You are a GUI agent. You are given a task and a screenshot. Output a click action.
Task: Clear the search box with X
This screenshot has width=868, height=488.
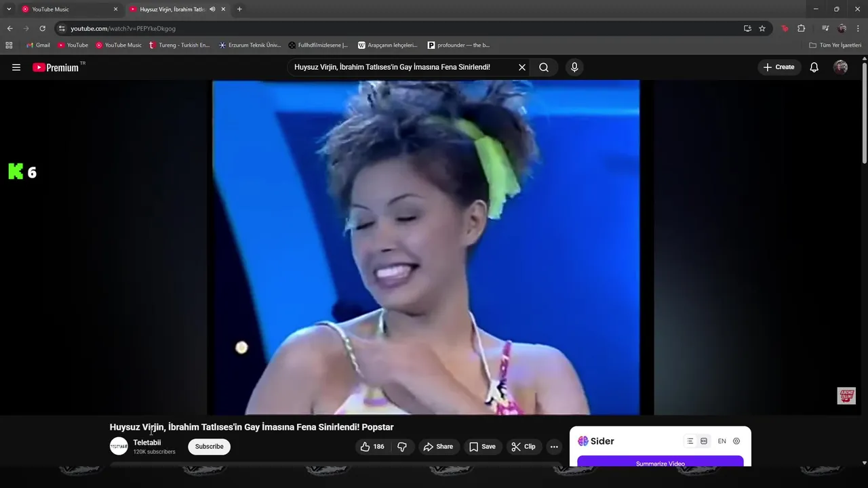point(522,67)
